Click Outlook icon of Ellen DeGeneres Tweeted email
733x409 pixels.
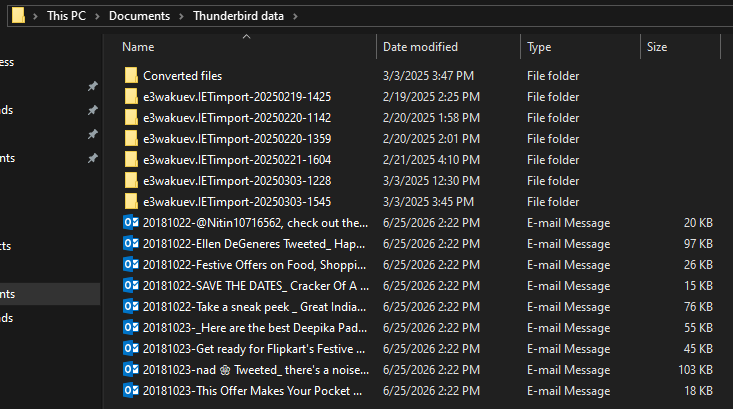131,244
